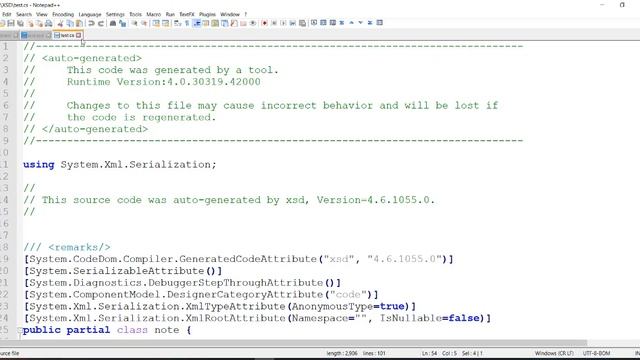The image size is (640, 360).
Task: Toggle file monitoring eye icon
Action: (253, 23)
